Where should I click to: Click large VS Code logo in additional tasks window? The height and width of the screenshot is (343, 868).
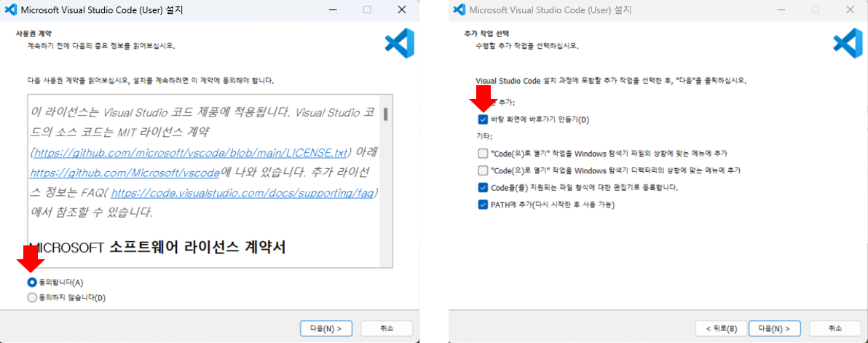(x=848, y=44)
